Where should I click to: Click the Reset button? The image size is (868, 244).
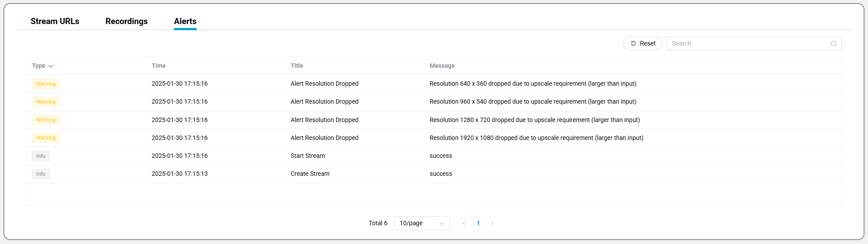click(643, 43)
